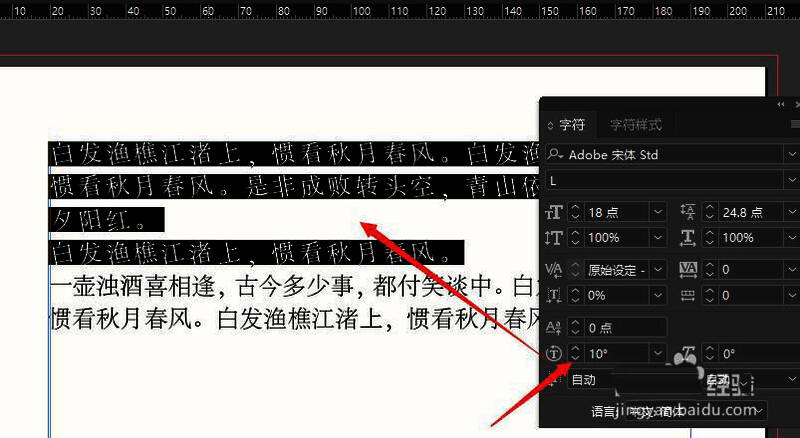Click the kerning V/A icon

[x=554, y=270]
